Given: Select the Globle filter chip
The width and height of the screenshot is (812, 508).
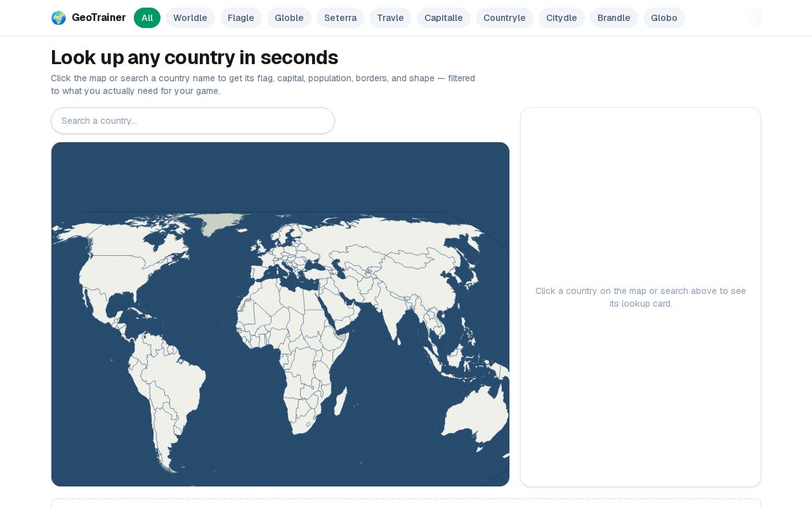Looking at the screenshot, I should pos(289,18).
